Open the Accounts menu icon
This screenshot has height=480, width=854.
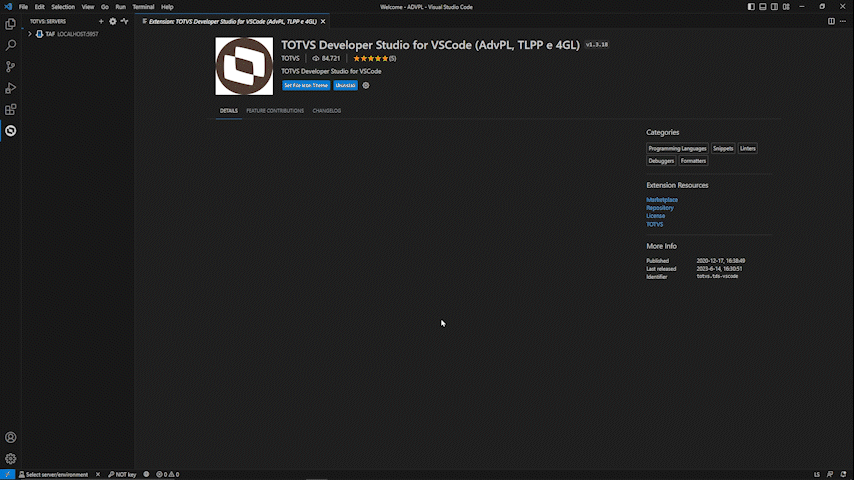10,438
